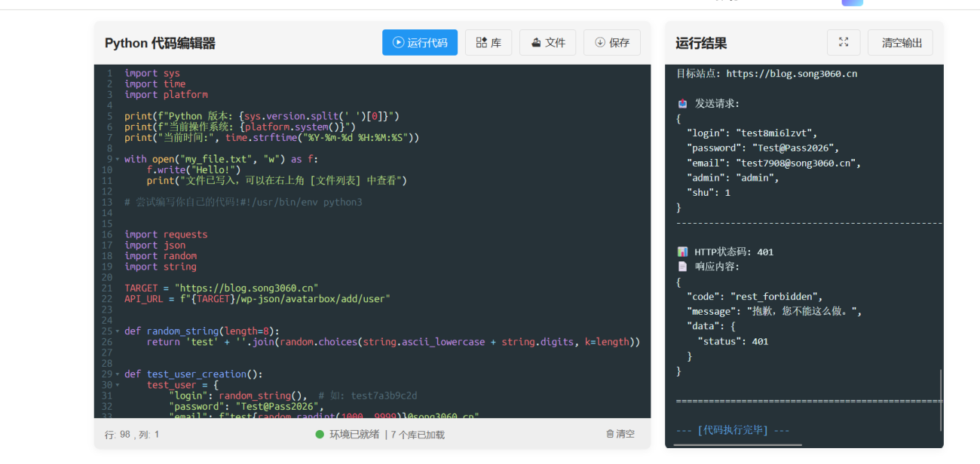The image size is (980, 464).
Task: Click the vertical scrollbar in output panel
Action: pos(940,400)
